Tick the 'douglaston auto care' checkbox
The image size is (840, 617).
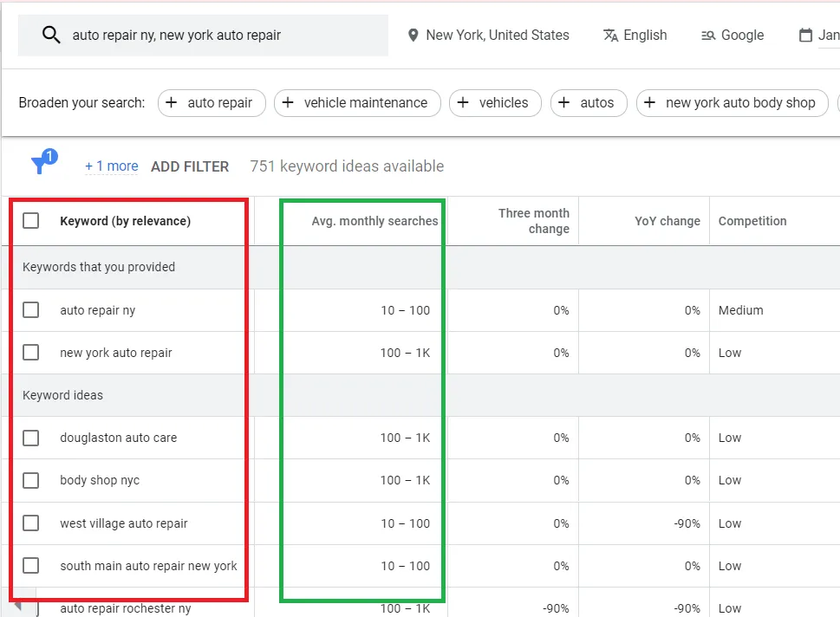[x=31, y=438]
